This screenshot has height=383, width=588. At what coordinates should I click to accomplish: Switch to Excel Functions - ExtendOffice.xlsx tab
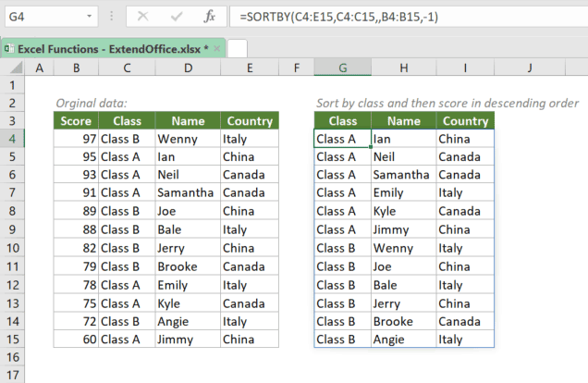pyautogui.click(x=111, y=48)
